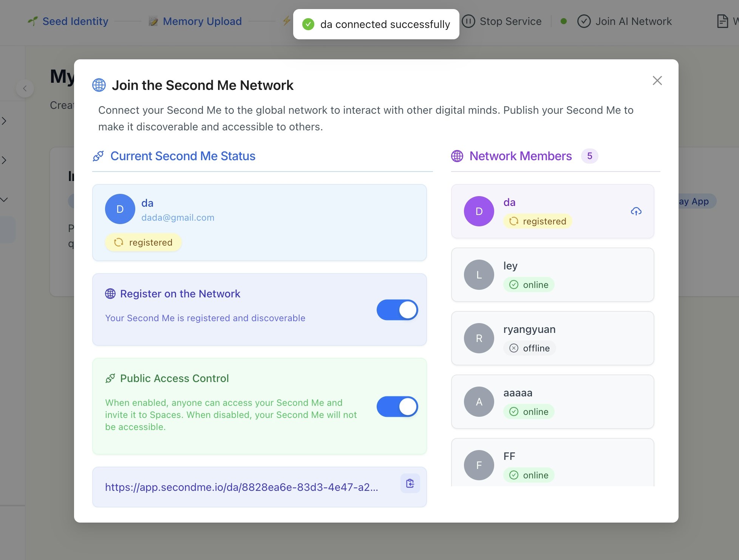Click the cloud upload icon on da's card

pyautogui.click(x=636, y=211)
